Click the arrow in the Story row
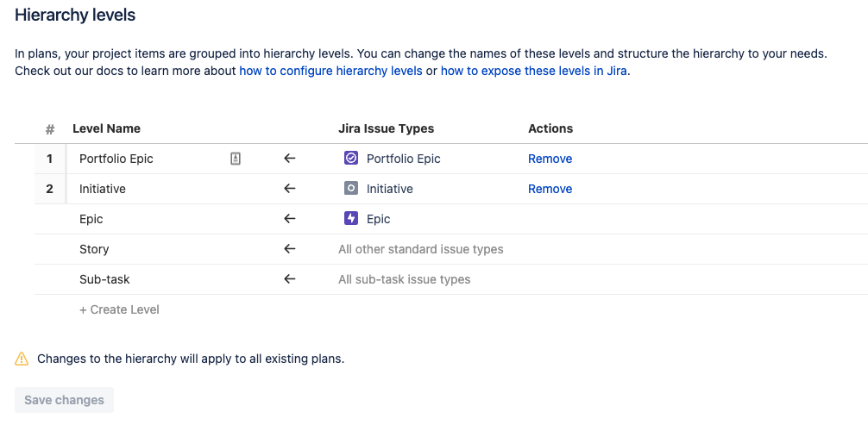The image size is (868, 437). pos(290,249)
